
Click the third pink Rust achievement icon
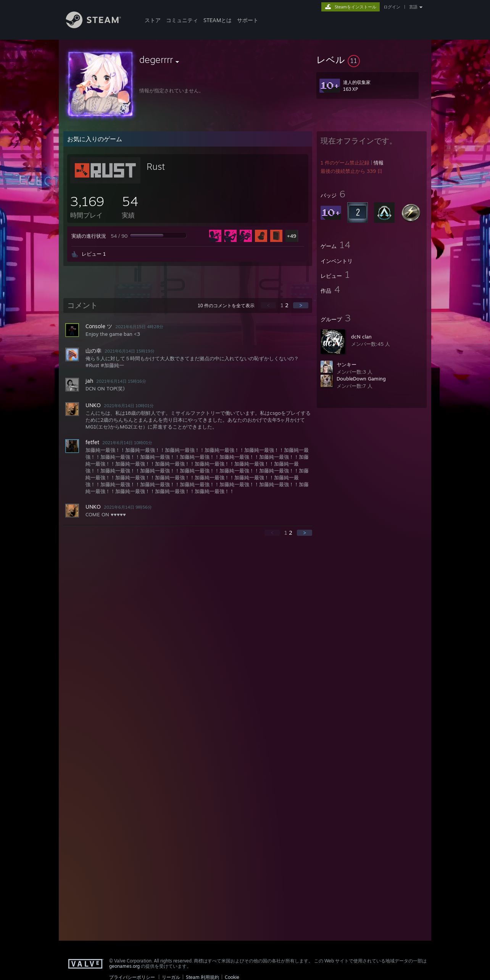point(246,236)
